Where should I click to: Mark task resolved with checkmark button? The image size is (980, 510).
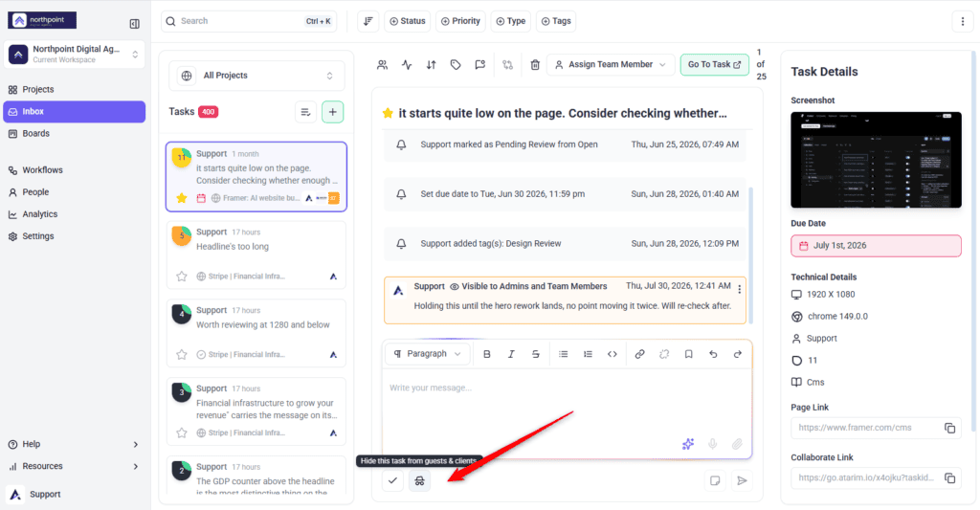pos(392,480)
